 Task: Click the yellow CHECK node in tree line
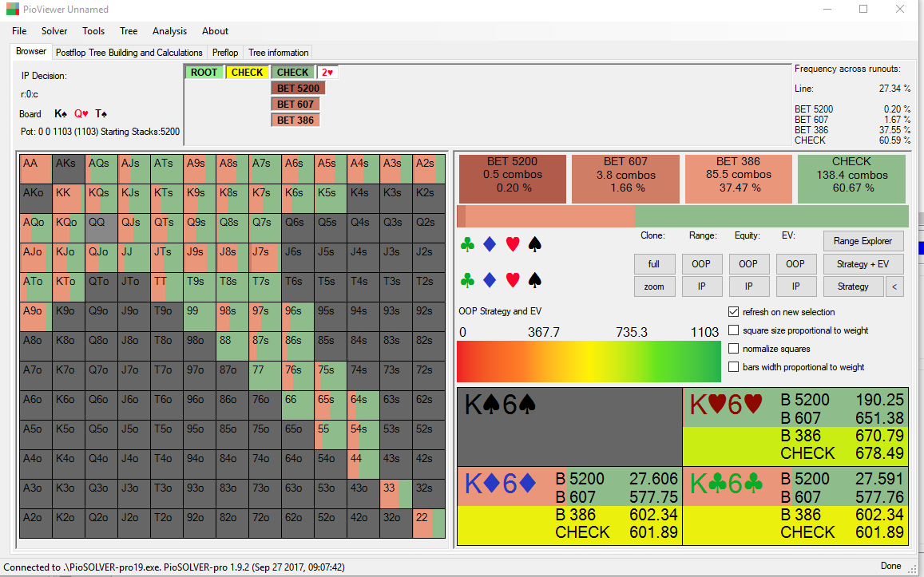coord(247,73)
